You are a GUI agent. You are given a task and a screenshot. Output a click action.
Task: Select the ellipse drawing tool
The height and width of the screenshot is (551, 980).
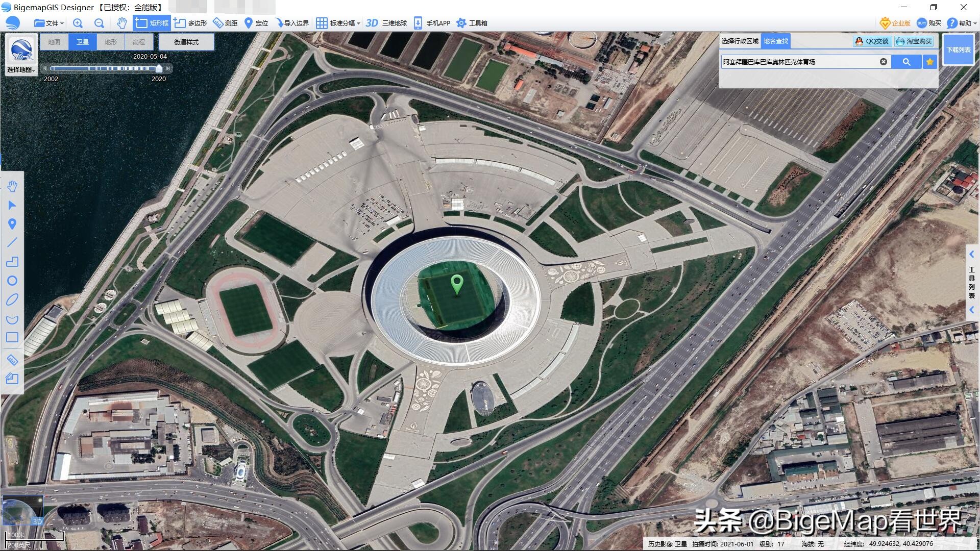point(12,300)
